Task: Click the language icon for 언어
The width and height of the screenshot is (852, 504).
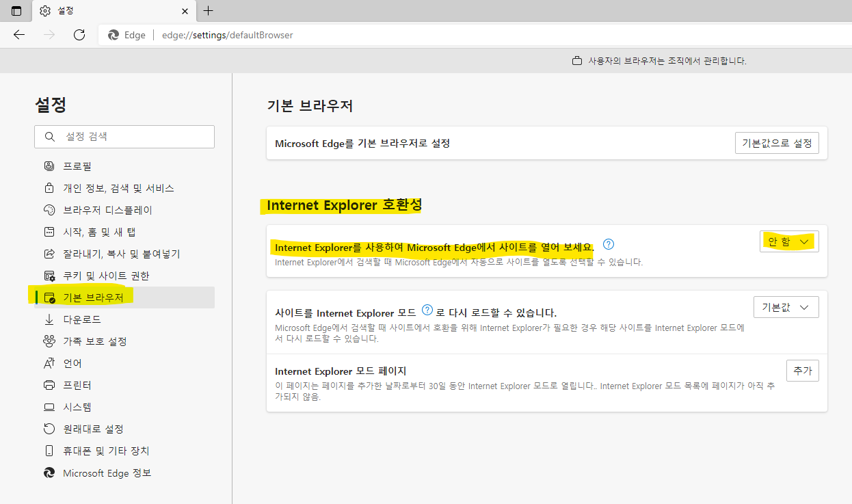Action: pos(49,363)
